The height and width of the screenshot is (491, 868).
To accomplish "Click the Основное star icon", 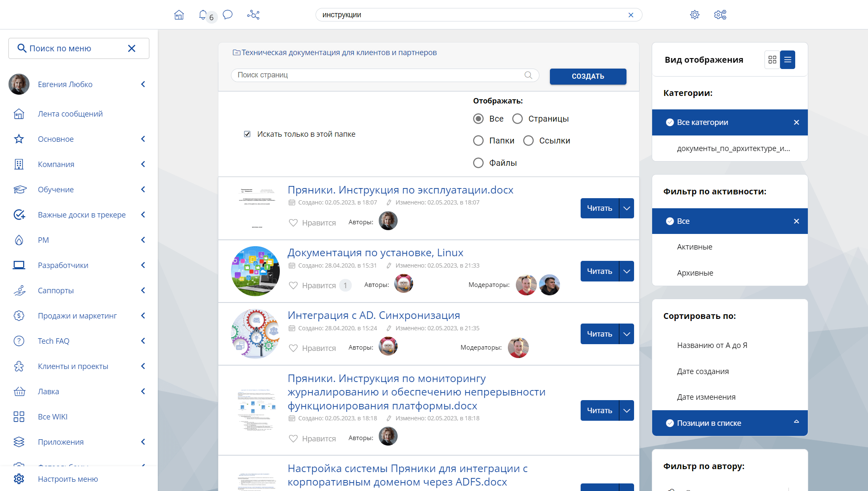I will point(19,139).
